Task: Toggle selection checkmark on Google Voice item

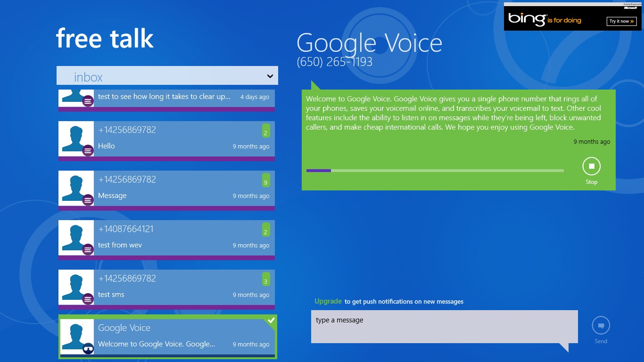Action: point(271,321)
